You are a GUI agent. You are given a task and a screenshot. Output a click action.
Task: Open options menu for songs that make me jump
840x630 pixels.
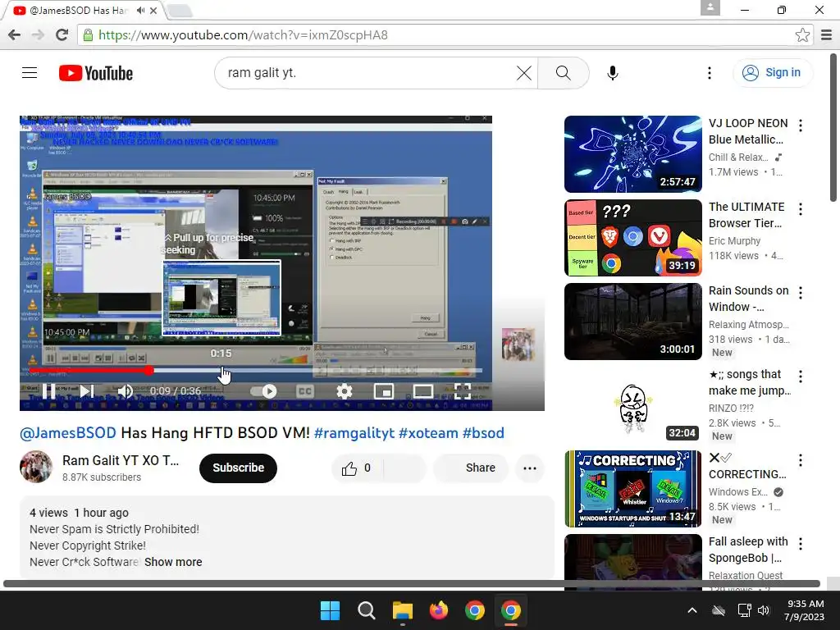click(x=801, y=376)
